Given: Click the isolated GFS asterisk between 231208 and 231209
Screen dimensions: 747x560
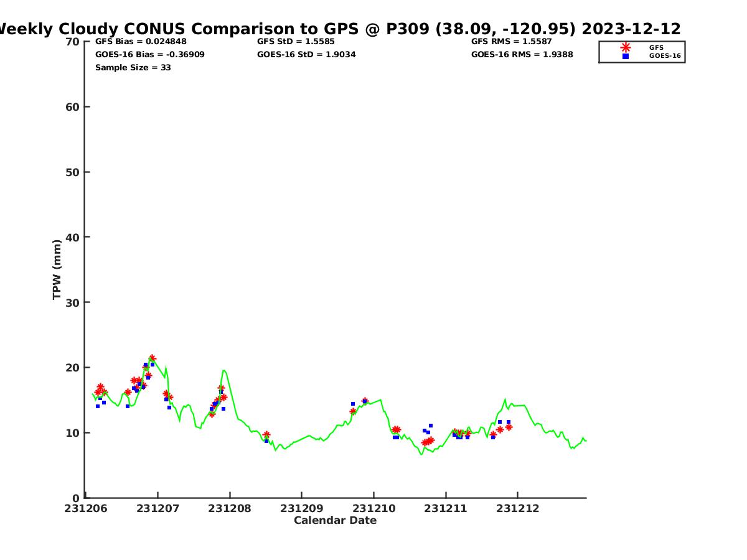Looking at the screenshot, I should coord(266,435).
